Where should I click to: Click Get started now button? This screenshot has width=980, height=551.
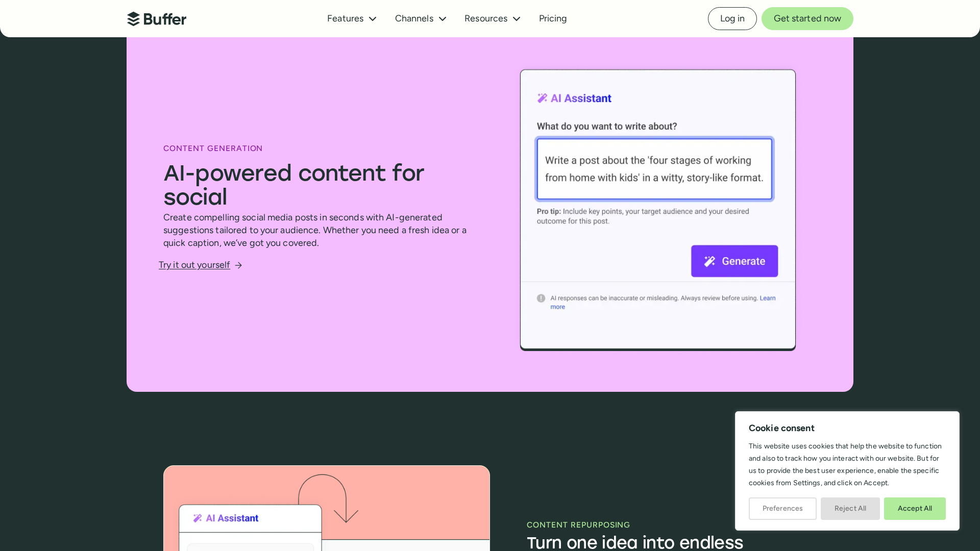(x=807, y=18)
